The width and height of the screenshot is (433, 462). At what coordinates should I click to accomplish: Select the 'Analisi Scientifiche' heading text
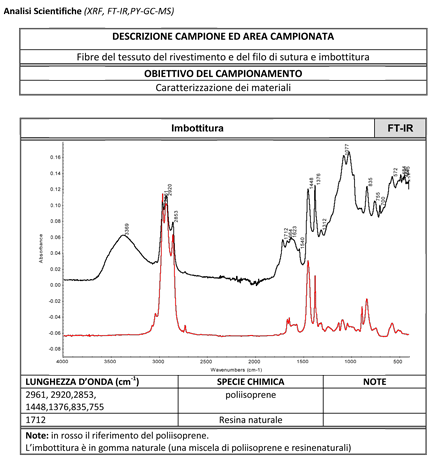click(x=42, y=11)
